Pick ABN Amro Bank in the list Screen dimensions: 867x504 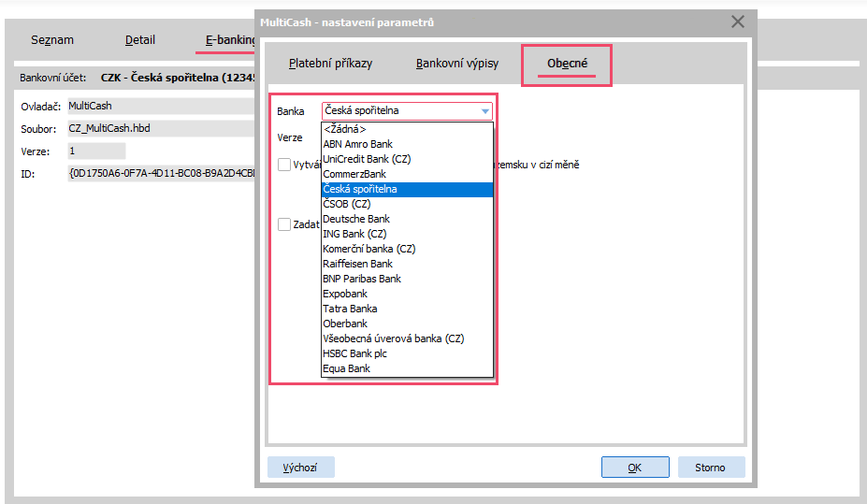[x=407, y=144]
